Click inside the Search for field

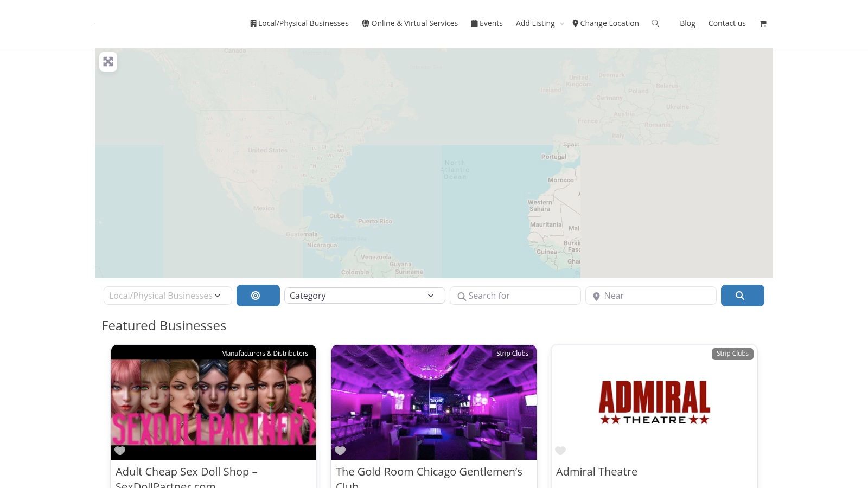pos(515,296)
